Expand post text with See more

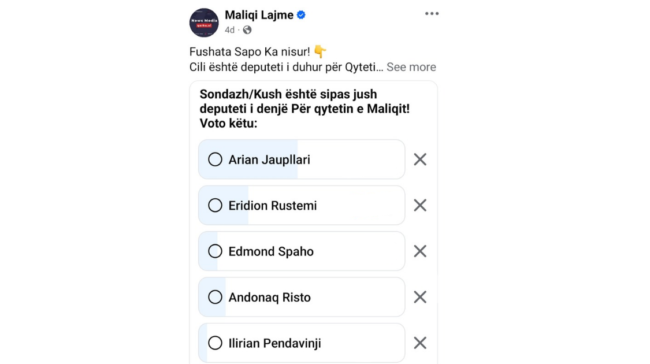[x=411, y=67]
